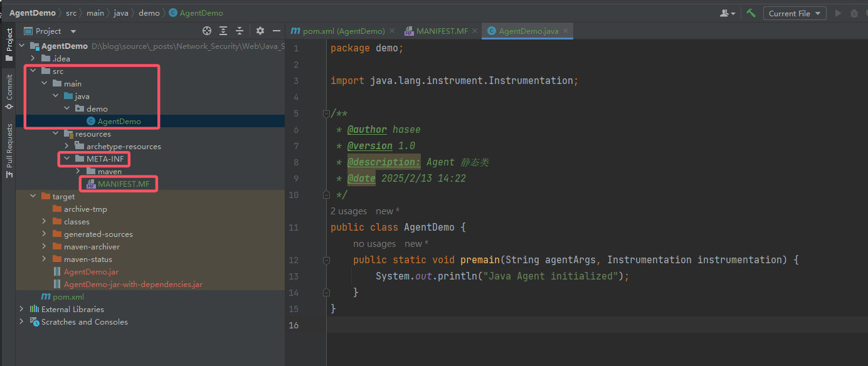
Task: Click the AgentDemo.jar archive icon
Action: [x=58, y=271]
